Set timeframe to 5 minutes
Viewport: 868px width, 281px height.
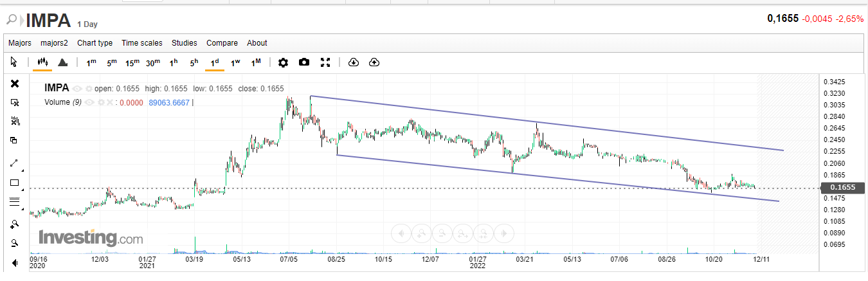tap(112, 62)
